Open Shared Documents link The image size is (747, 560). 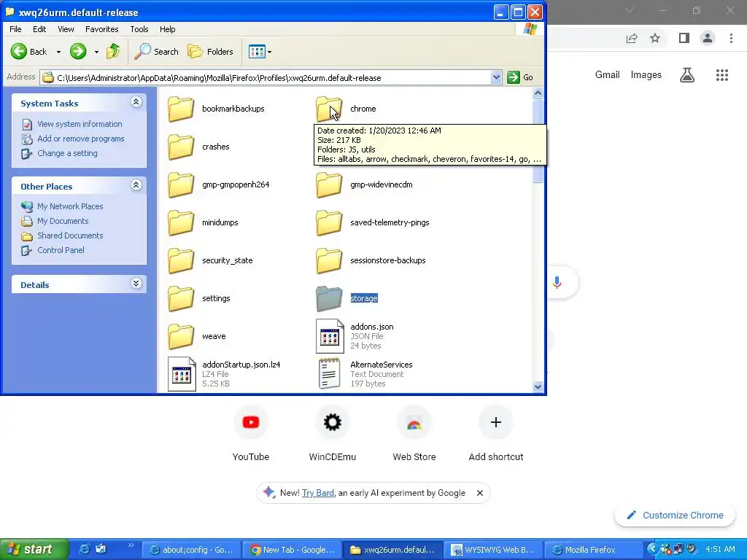70,236
